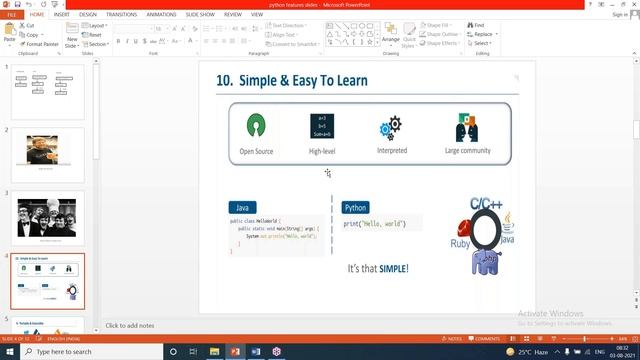Screen dimensions: 640x360
Task: Center text in paragraph group
Action: pyautogui.click(x=215, y=41)
